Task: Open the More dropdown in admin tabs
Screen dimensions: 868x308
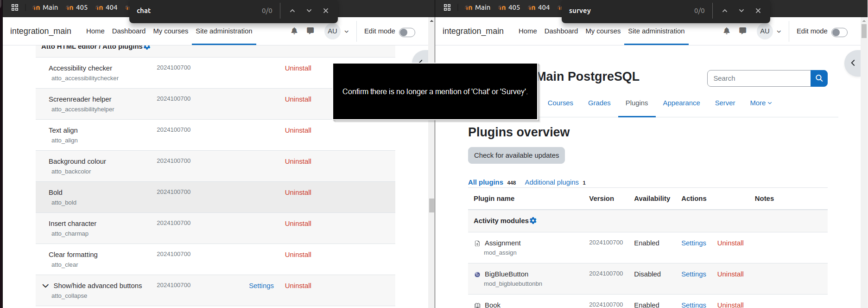Action: (761, 103)
